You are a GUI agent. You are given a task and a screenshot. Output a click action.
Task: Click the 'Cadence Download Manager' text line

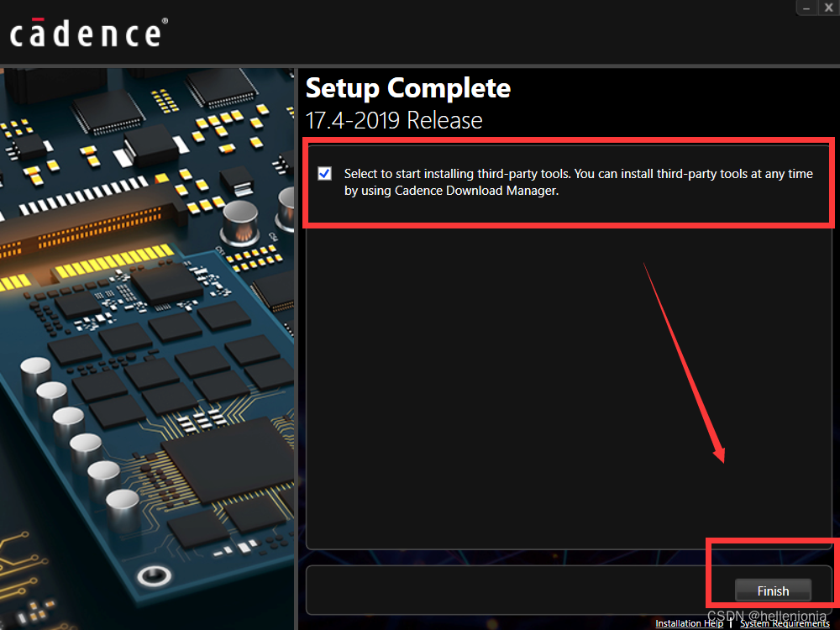tap(451, 191)
